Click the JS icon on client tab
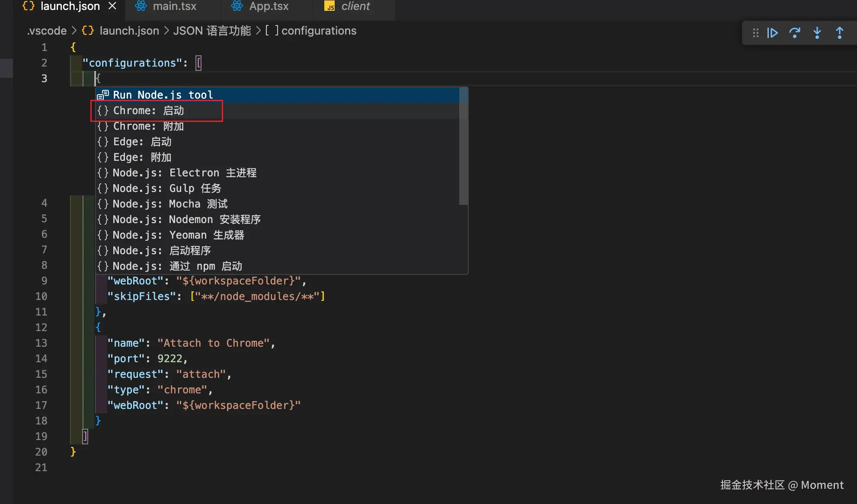This screenshot has height=504, width=857. point(330,6)
